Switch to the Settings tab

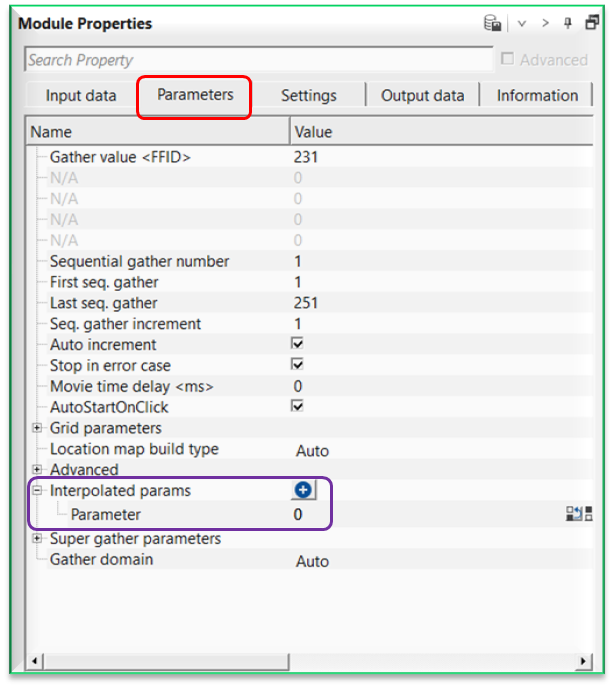click(309, 96)
